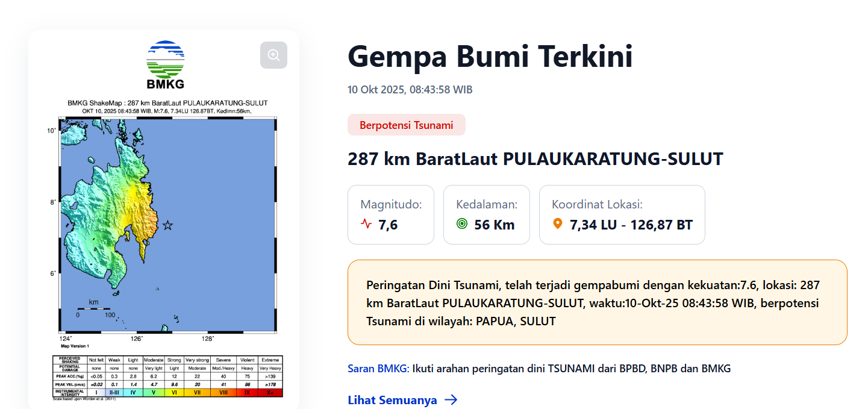This screenshot has width=868, height=409.
Task: Click the BMKG logo above the map
Action: 166,64
